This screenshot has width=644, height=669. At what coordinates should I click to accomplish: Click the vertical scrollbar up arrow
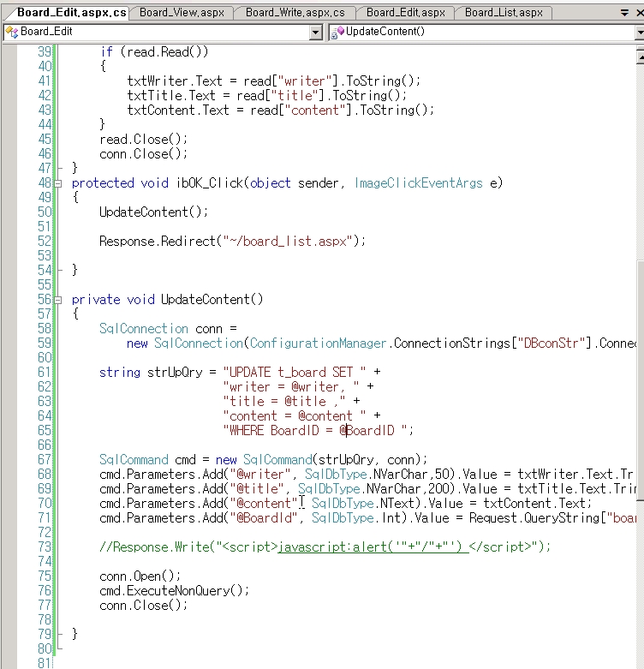click(x=640, y=56)
